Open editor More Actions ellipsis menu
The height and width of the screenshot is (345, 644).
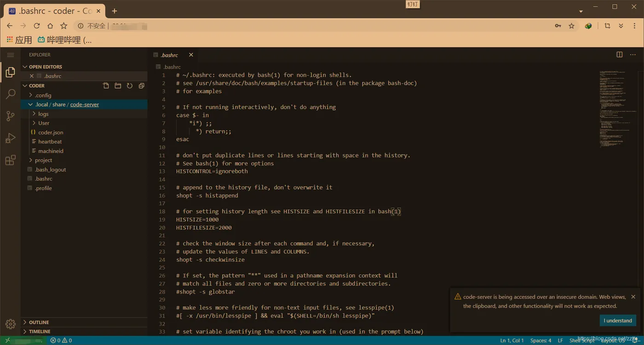tap(633, 55)
